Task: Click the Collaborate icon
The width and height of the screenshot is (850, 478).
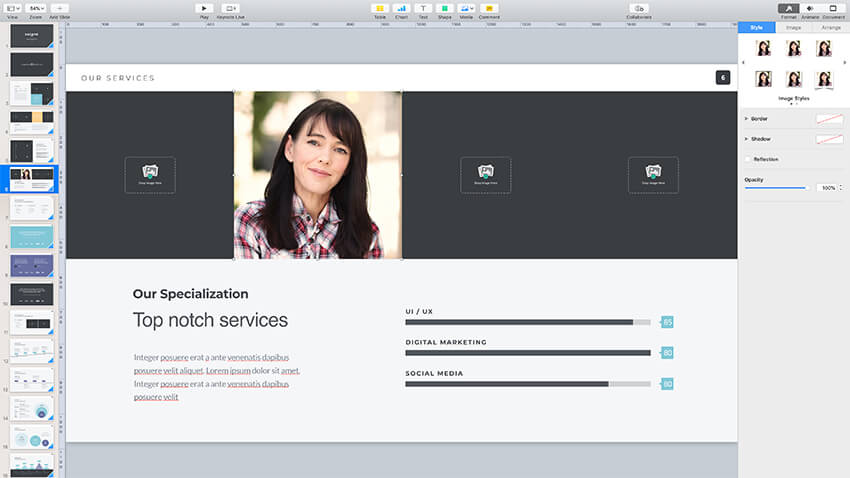Action: (x=639, y=8)
